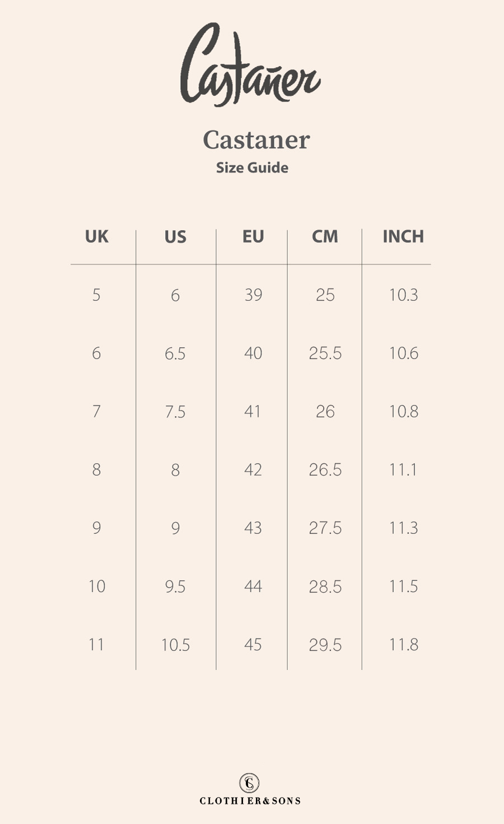504x824 pixels.
Task: Click the 11.8 inch value
Action: (x=403, y=644)
